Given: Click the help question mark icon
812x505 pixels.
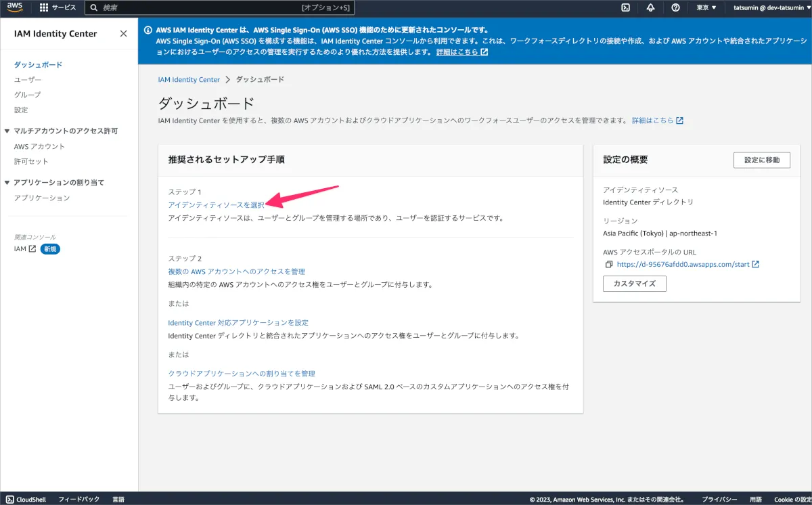Looking at the screenshot, I should [x=675, y=7].
